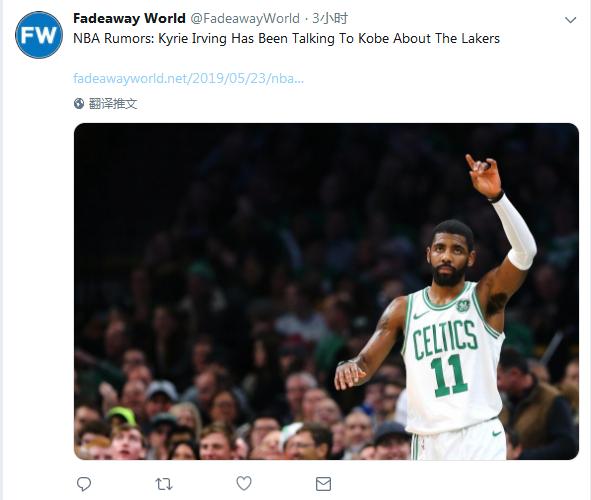
Task: Translate the tweet using 翻译推文
Action: pyautogui.click(x=113, y=104)
